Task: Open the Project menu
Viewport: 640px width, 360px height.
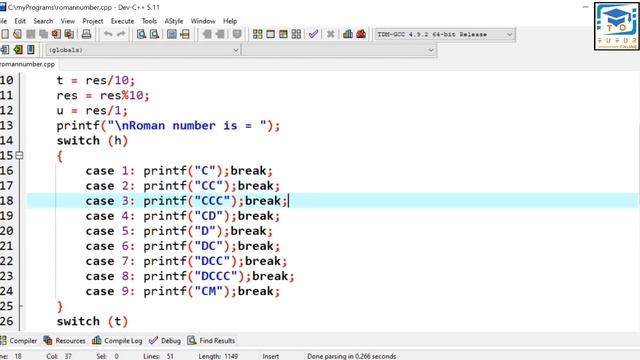Action: [93, 21]
